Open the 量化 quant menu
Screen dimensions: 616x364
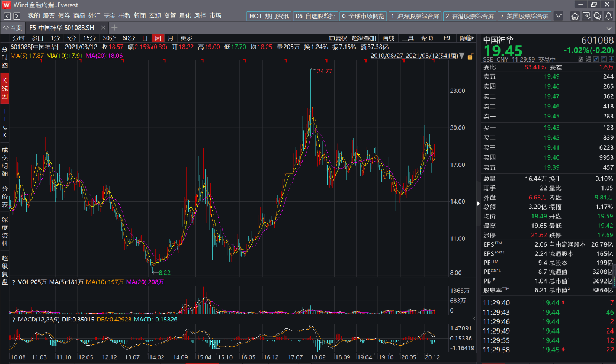click(185, 16)
